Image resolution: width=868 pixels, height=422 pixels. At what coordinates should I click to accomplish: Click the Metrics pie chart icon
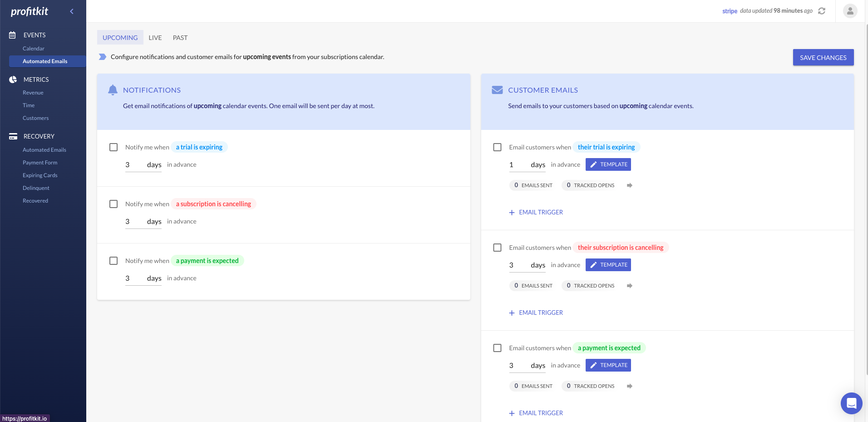click(x=13, y=79)
